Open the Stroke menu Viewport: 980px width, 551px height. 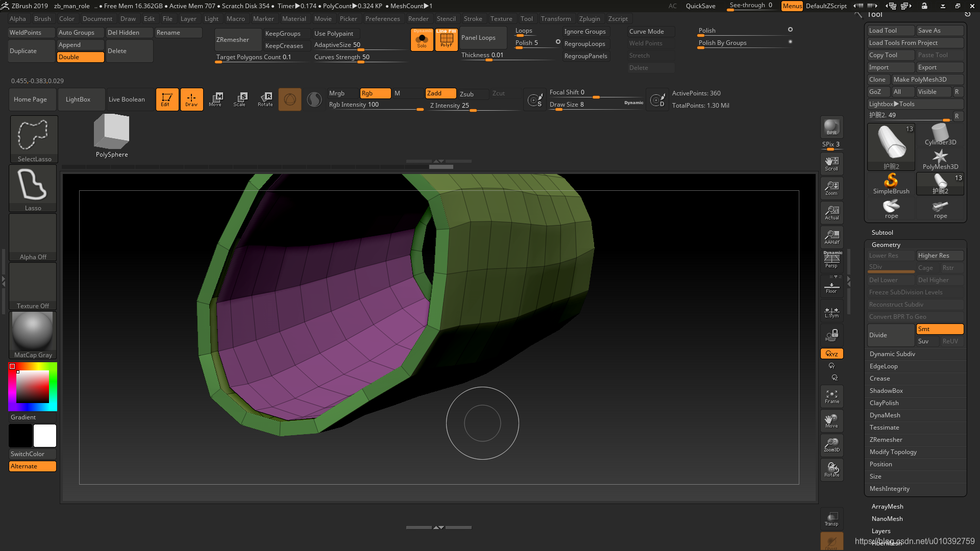[x=473, y=18]
